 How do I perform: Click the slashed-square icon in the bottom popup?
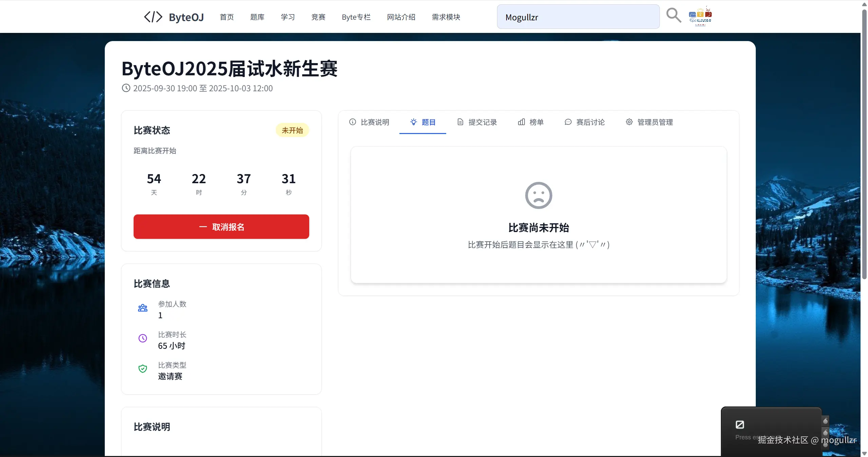740,424
